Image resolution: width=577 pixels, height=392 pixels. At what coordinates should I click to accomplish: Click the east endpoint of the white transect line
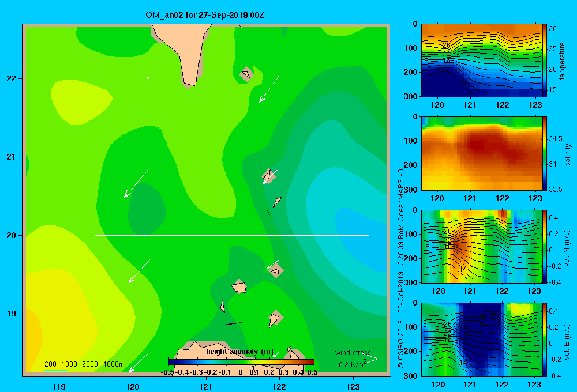(x=368, y=235)
